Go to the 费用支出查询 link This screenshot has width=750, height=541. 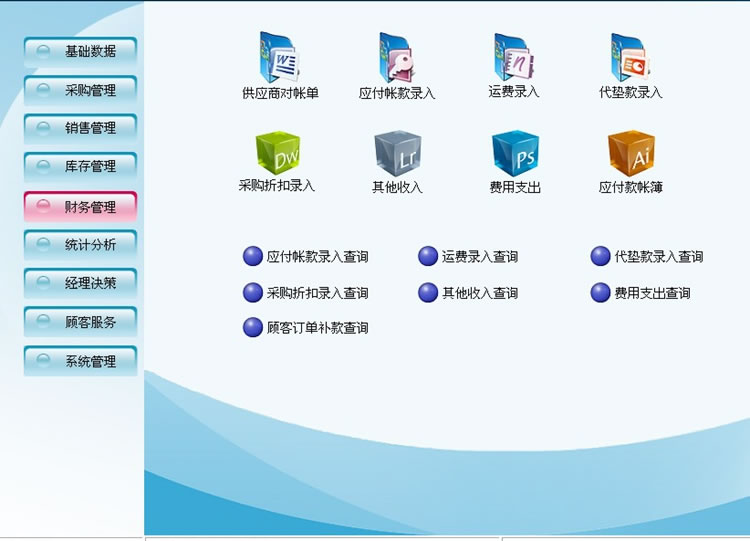click(x=652, y=293)
